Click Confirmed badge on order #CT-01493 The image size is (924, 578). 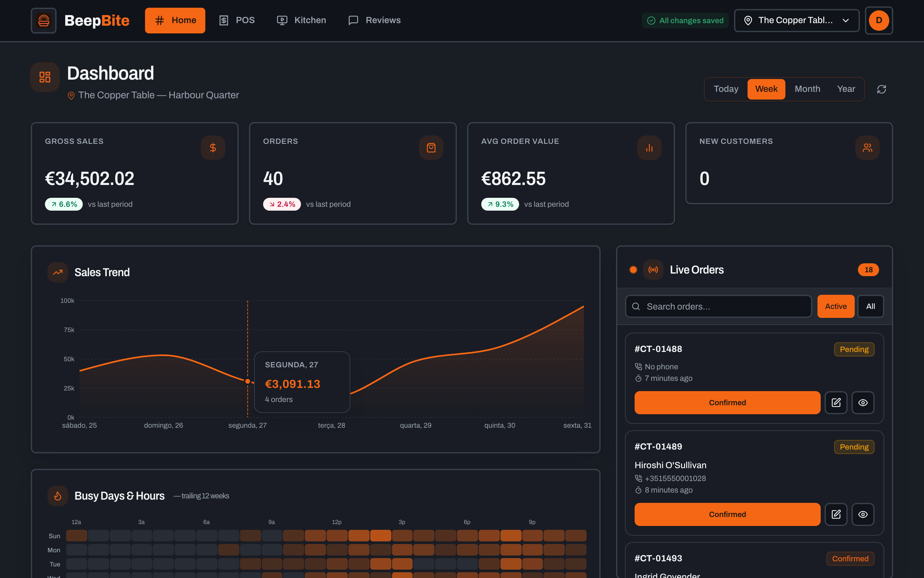click(x=850, y=559)
